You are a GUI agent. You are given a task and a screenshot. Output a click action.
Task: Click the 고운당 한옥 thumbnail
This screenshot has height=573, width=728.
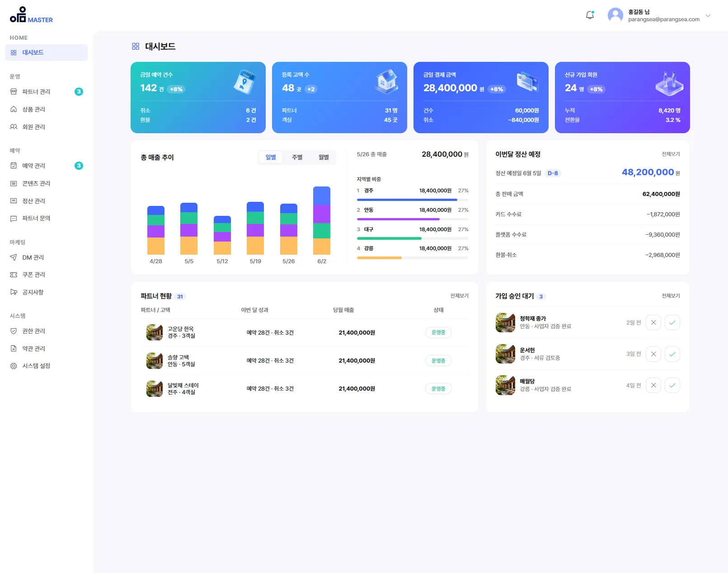155,332
